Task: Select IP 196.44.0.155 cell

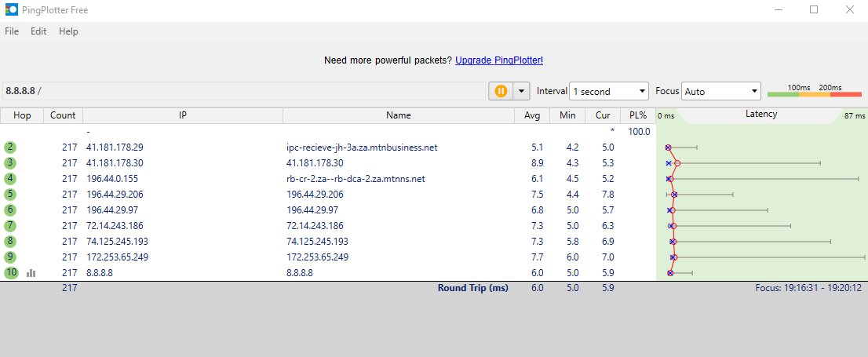Action: [x=111, y=179]
